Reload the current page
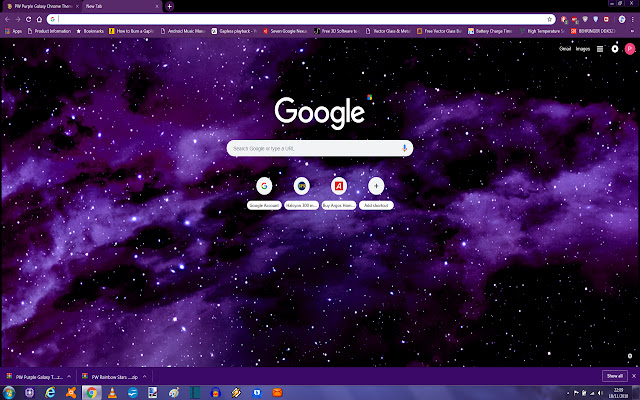Viewport: 640px width, 400px height. pyautogui.click(x=29, y=19)
